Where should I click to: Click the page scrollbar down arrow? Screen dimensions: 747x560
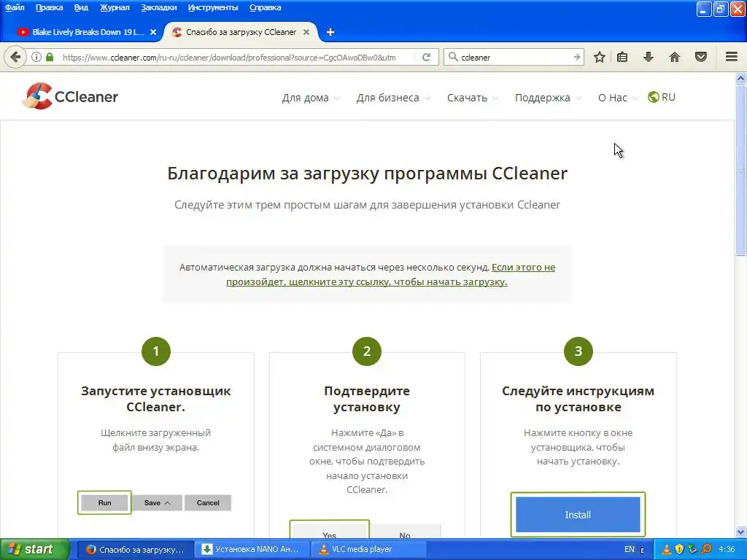click(741, 532)
